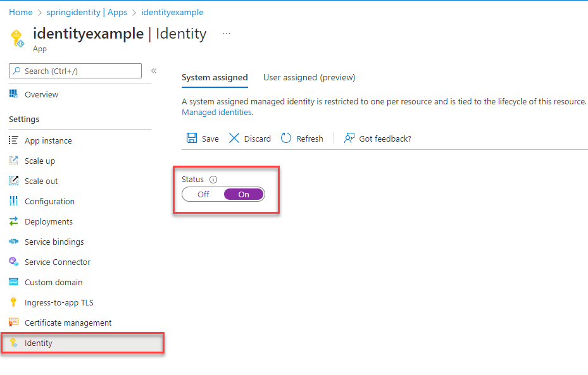Screen dimensions: 588x375
Task: Open the Configuration settings icon
Action: (x=14, y=201)
